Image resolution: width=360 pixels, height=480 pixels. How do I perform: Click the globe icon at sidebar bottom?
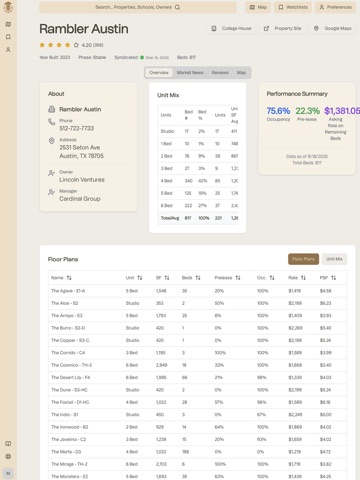[x=8, y=456]
